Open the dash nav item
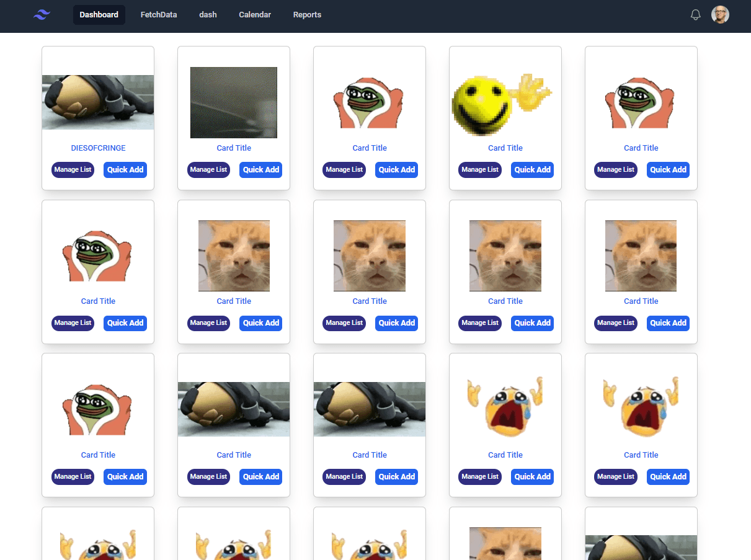Viewport: 751px width, 560px height. pos(208,15)
